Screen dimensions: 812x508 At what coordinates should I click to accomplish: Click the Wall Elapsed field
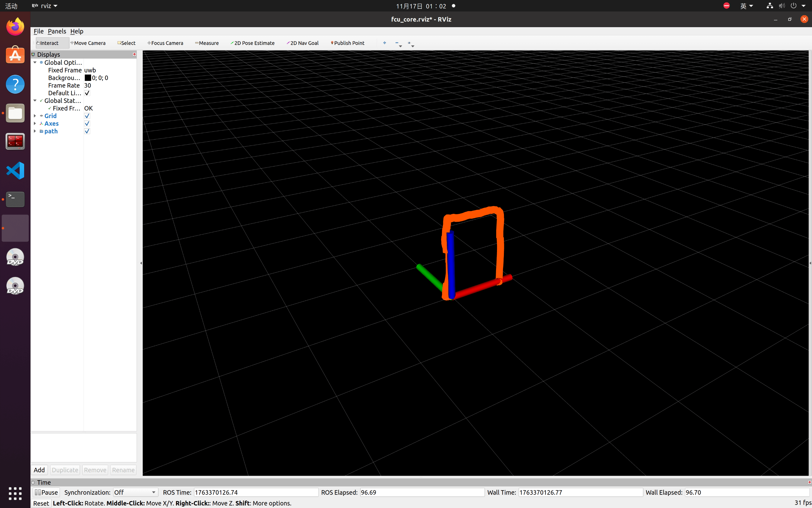coord(747,492)
